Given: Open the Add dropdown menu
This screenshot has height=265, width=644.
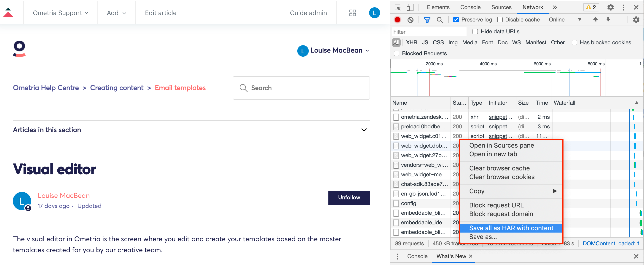Looking at the screenshot, I should click(116, 13).
